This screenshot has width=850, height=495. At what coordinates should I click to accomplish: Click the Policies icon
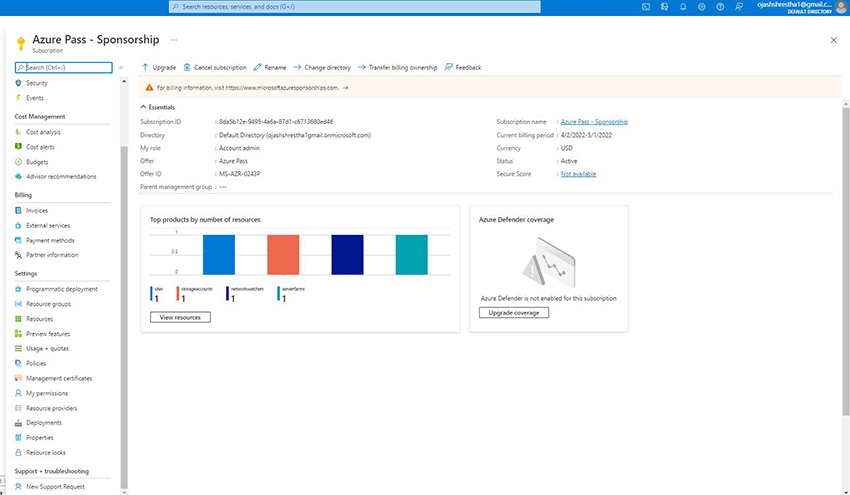pos(18,363)
